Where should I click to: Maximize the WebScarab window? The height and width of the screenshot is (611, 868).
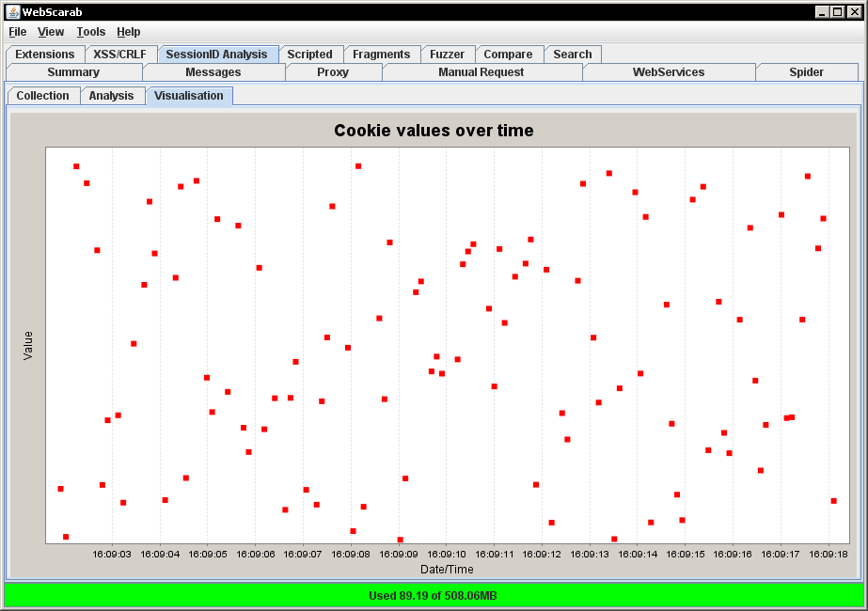point(838,11)
